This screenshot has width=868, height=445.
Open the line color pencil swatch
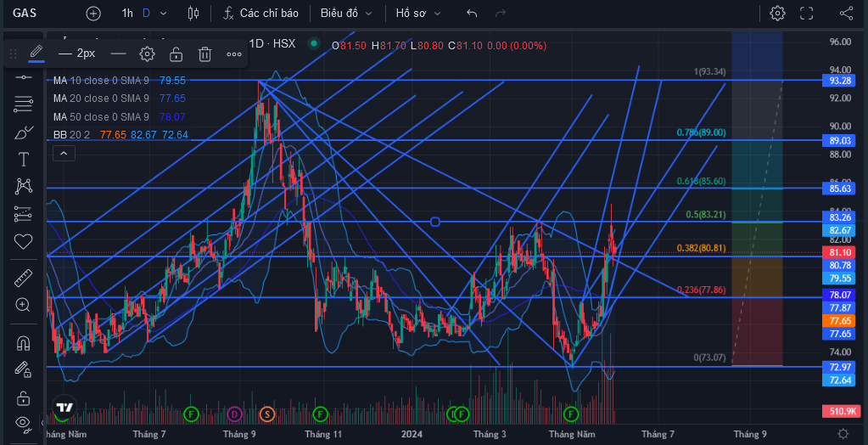pos(36,54)
